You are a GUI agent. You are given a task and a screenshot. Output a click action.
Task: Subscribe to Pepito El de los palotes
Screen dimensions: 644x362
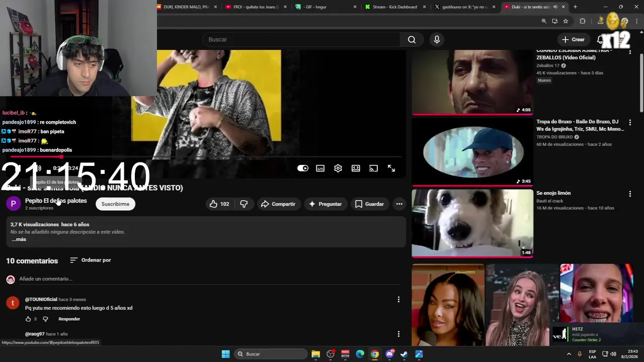(115, 204)
